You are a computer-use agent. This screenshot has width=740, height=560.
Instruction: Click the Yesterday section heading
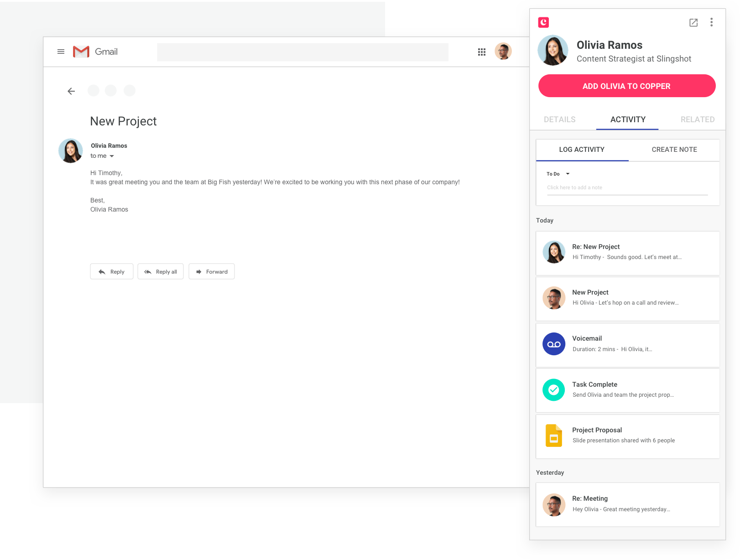pyautogui.click(x=550, y=472)
